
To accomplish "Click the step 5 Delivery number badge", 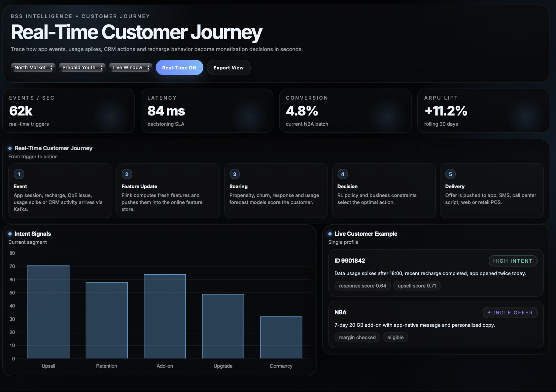I will point(450,174).
